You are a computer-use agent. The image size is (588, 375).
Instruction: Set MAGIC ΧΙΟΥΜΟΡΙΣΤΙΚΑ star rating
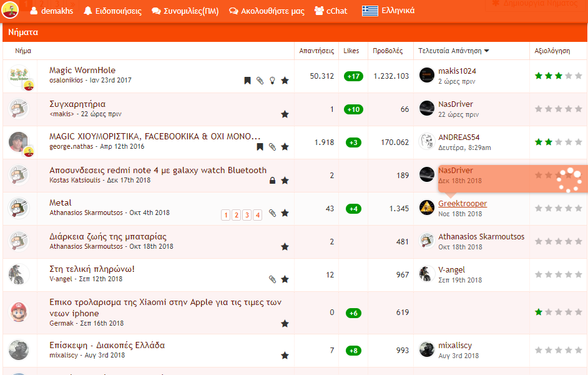(559, 142)
